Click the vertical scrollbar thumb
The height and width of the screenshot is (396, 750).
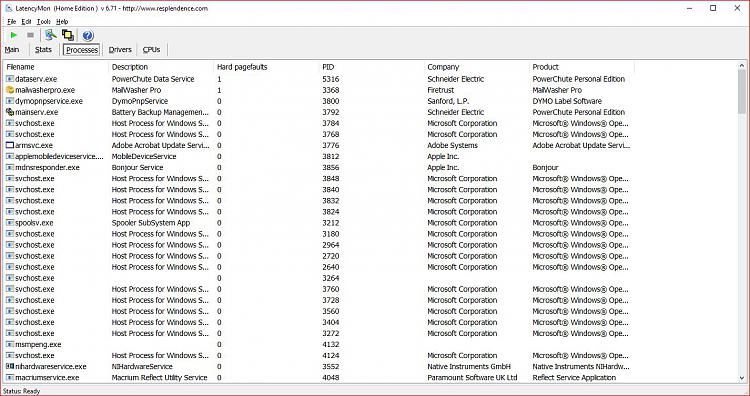[742, 92]
